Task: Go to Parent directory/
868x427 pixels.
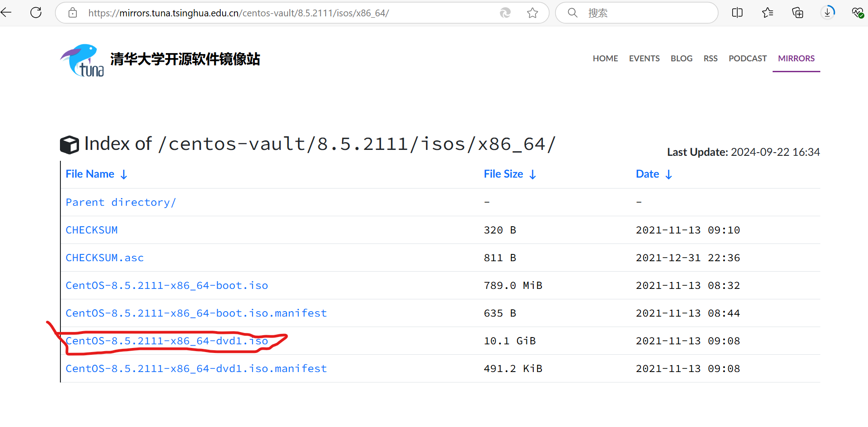Action: pyautogui.click(x=121, y=202)
